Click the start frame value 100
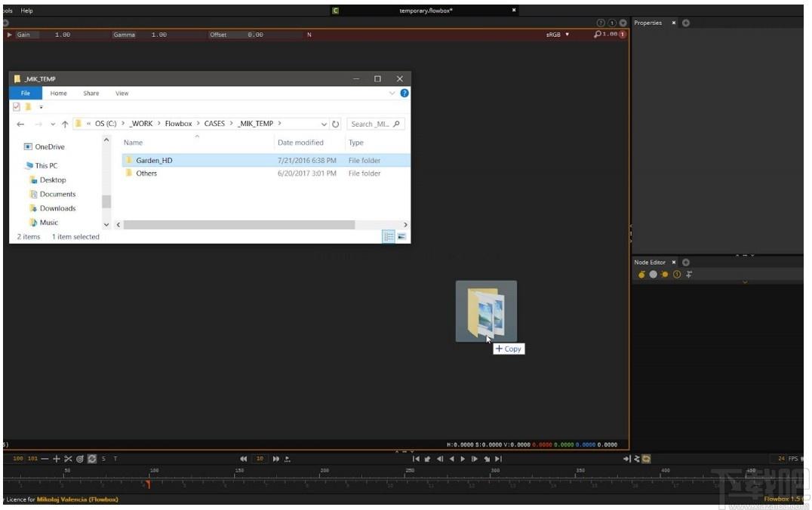This screenshot has height=510, width=812. 18,459
